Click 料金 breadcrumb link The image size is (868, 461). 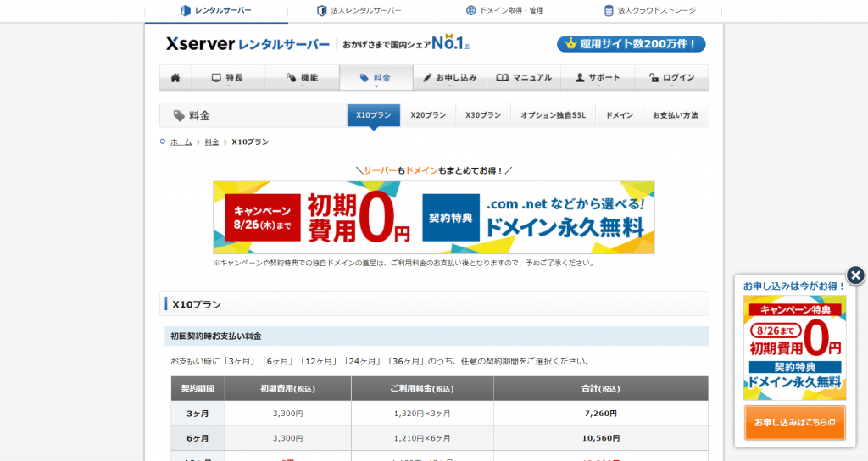[x=211, y=142]
